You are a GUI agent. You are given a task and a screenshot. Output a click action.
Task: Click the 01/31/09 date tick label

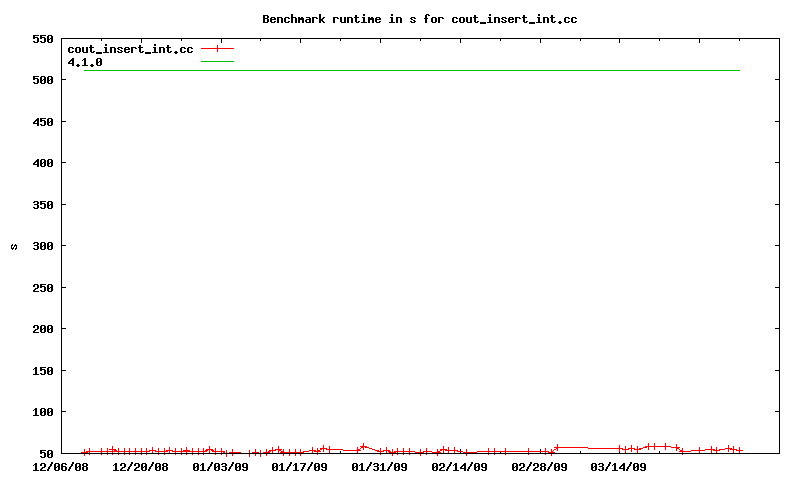coord(380,467)
